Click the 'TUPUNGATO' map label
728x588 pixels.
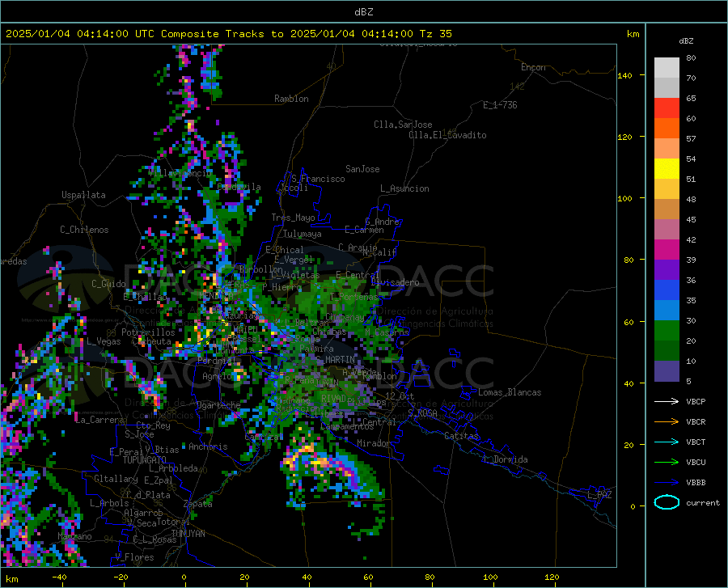[145, 460]
